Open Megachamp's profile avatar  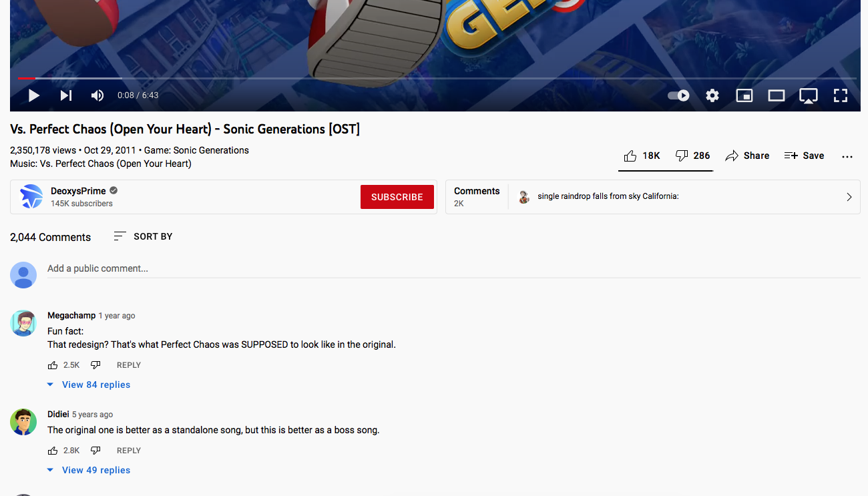tap(23, 323)
